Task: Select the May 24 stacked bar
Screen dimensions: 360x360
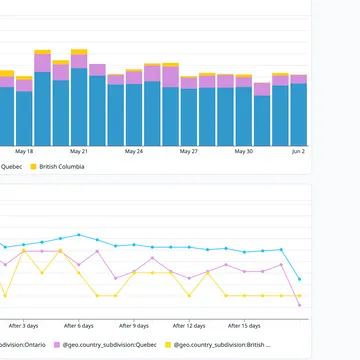Action: tap(134, 108)
